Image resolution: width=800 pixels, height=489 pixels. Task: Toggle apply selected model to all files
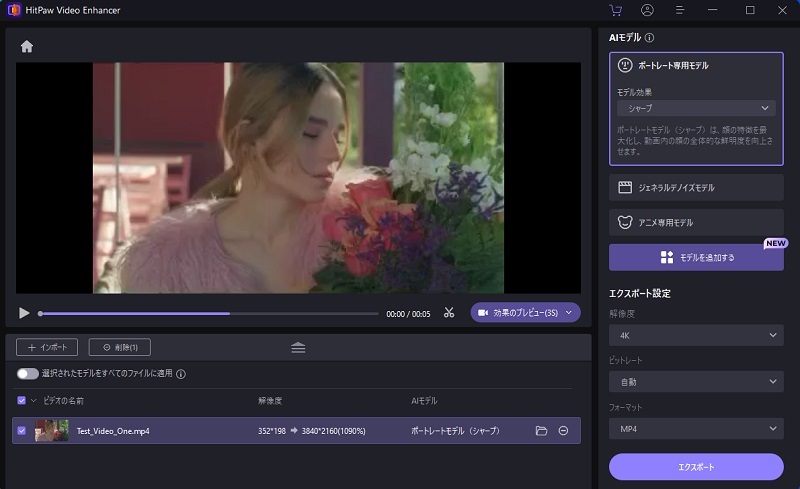(28, 373)
